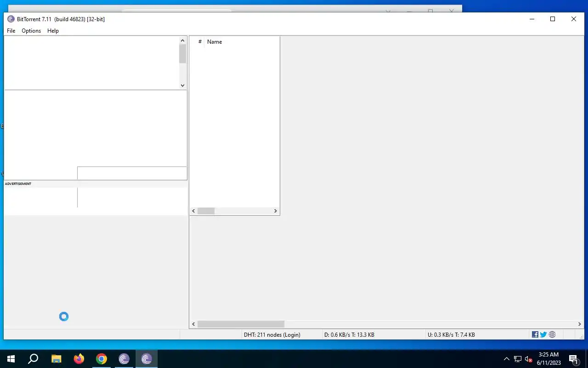Open the Windows Start menu
This screenshot has height=368, width=588.
(11, 359)
